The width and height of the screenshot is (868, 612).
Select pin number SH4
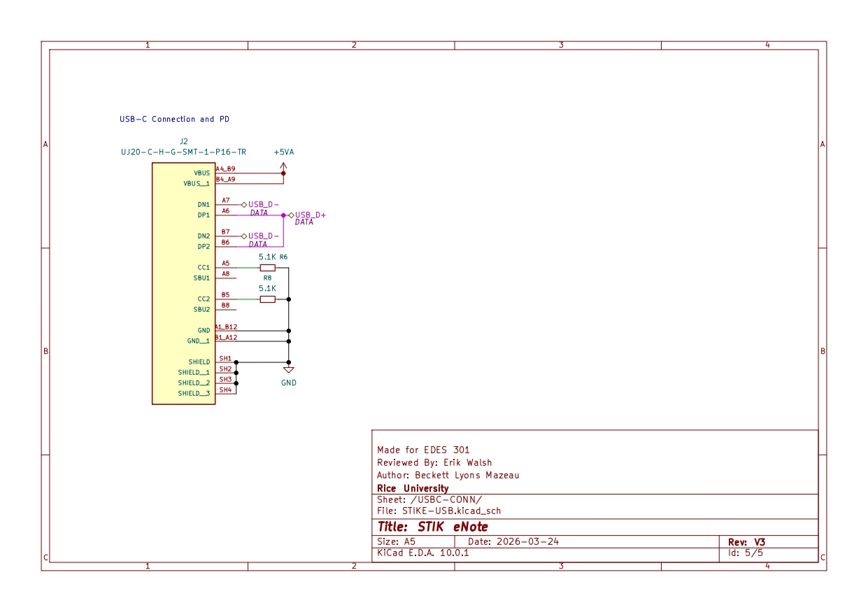coord(225,389)
